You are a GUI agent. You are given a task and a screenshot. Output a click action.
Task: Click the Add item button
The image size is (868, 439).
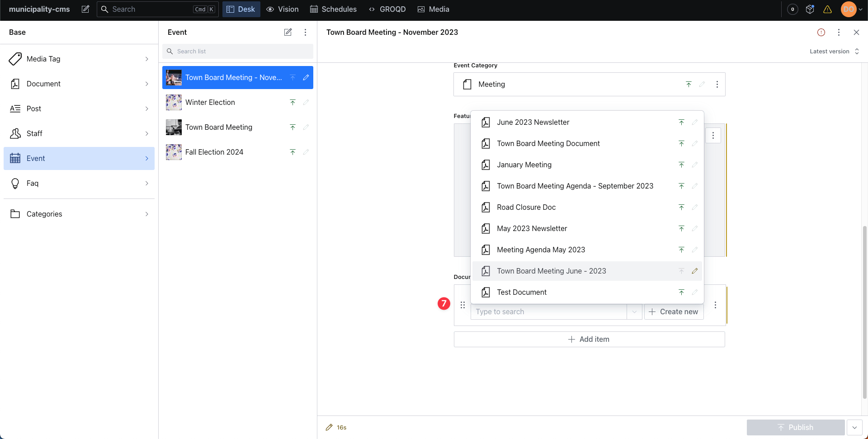pyautogui.click(x=589, y=339)
